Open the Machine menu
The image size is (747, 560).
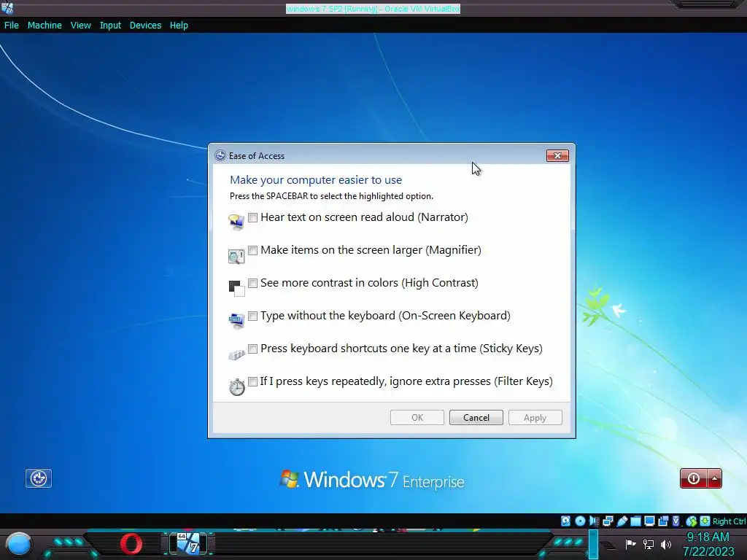click(44, 26)
